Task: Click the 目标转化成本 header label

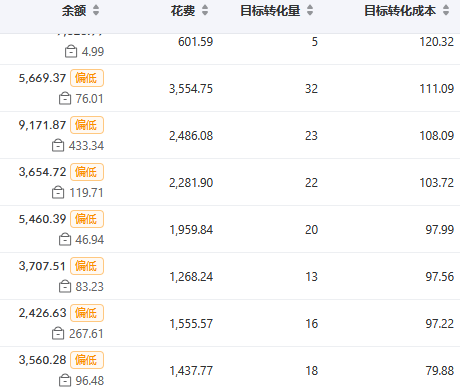Action: pos(400,11)
